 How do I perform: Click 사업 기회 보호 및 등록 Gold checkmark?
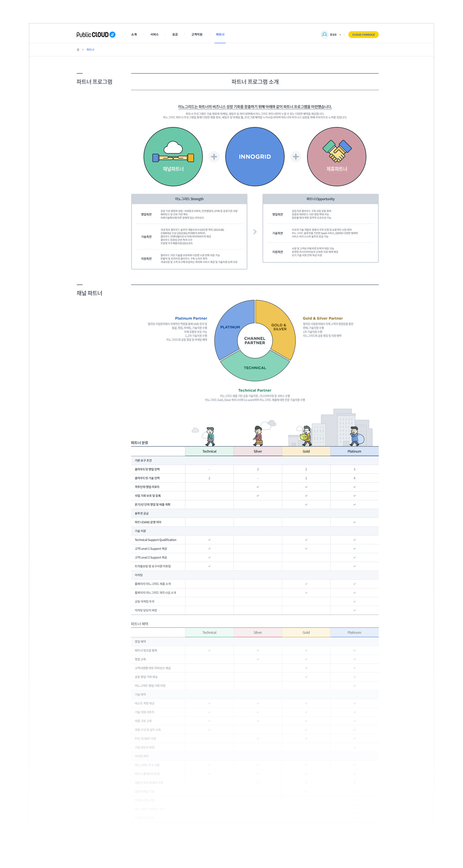tap(306, 496)
